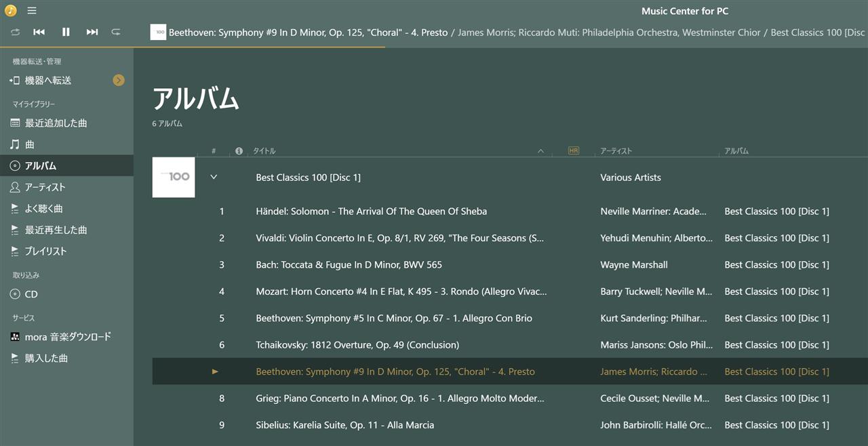
Task: Click the device transfer icon
Action: click(x=15, y=80)
